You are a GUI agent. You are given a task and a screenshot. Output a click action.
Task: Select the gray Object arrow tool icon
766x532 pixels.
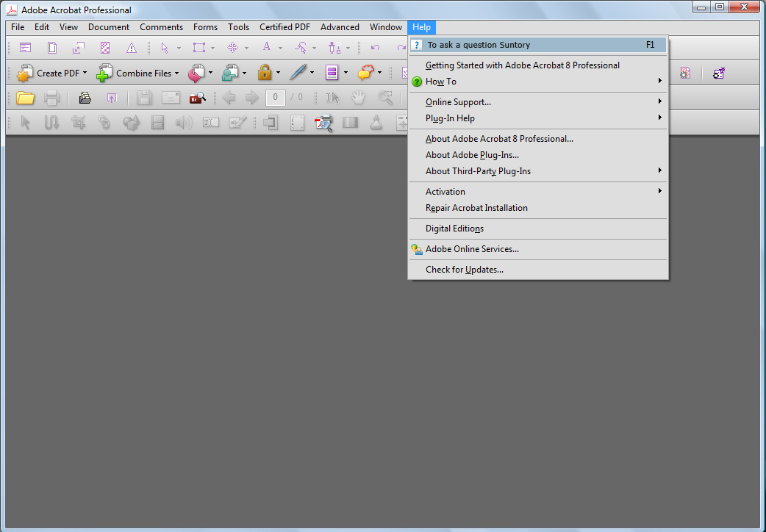coord(26,122)
